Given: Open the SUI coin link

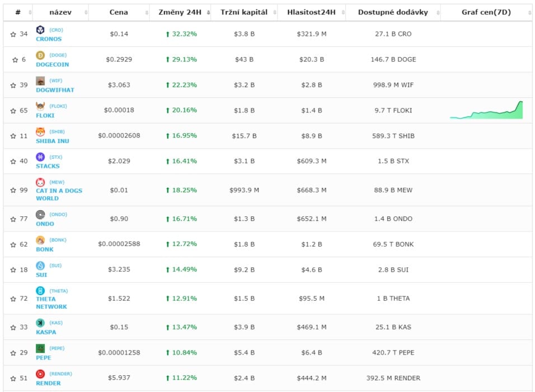Looking at the screenshot, I should 41,275.
